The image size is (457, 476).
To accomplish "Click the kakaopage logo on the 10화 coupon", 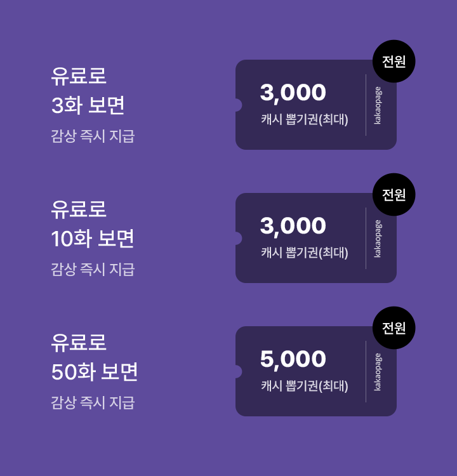I will 378,239.
